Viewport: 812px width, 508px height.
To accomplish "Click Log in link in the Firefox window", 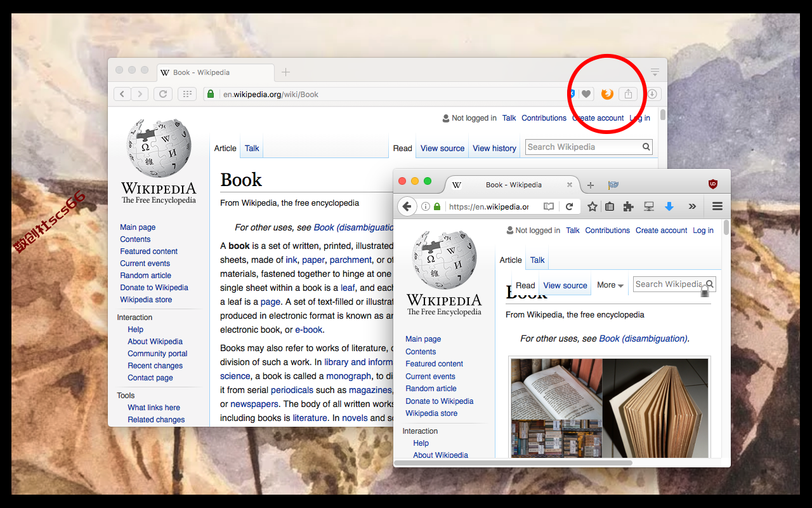I will 703,231.
